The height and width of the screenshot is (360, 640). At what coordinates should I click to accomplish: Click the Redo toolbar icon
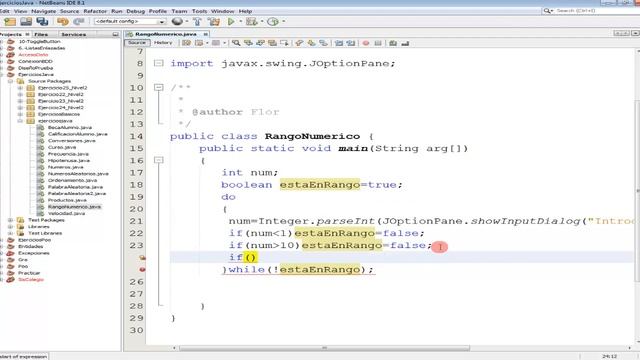click(x=79, y=22)
